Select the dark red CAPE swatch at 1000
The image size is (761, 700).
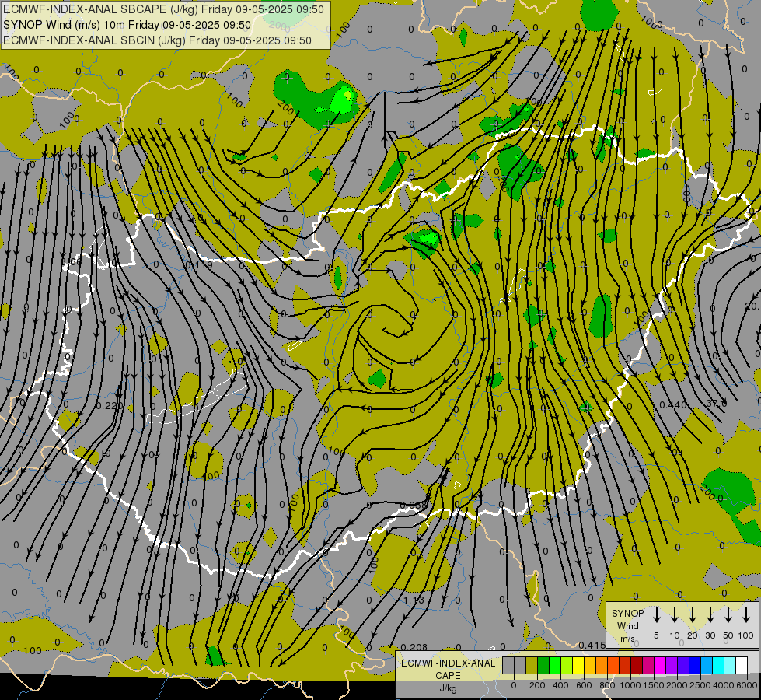click(x=637, y=666)
